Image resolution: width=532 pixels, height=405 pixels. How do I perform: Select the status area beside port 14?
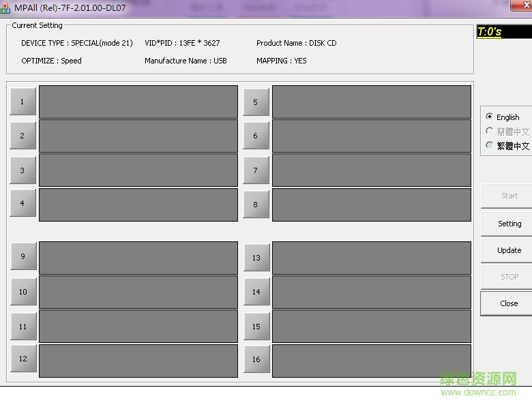[x=371, y=292]
